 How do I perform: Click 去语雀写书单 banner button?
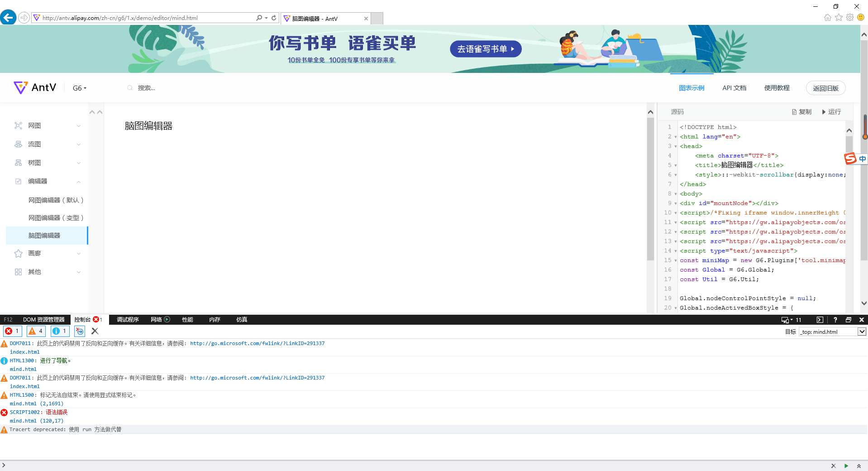(x=486, y=49)
